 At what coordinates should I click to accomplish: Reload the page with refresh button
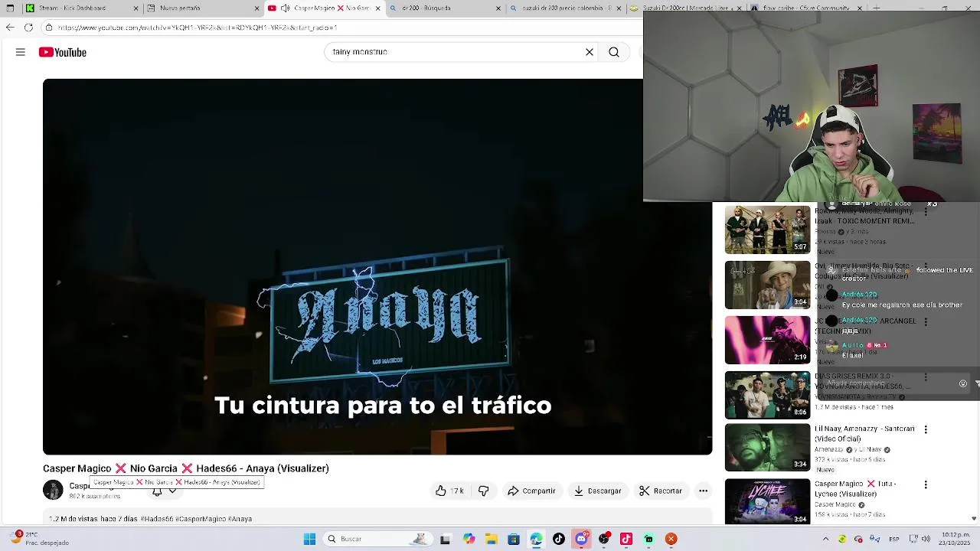tap(28, 28)
